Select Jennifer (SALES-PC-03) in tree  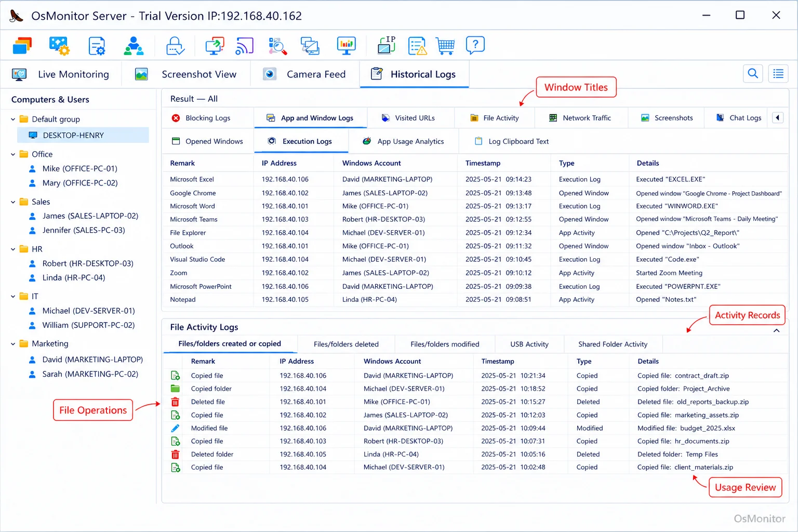[x=83, y=230]
